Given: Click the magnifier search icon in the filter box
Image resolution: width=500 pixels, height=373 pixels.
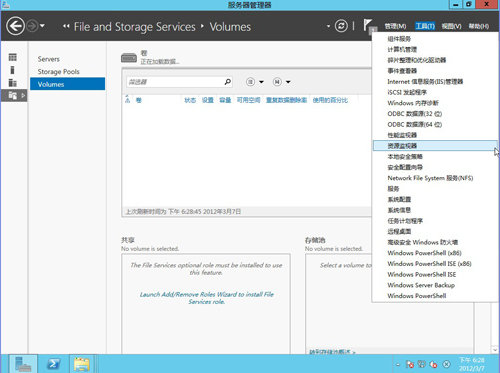Looking at the screenshot, I should pos(228,82).
